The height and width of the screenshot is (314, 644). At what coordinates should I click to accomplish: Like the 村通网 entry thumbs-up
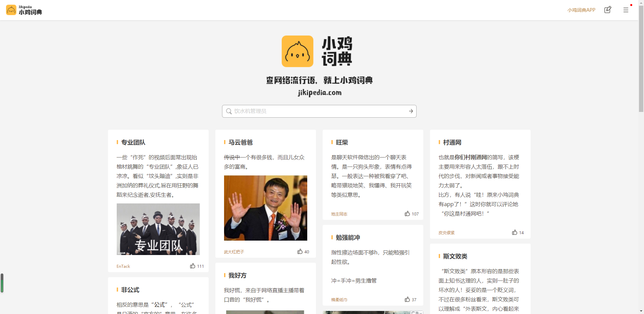pyautogui.click(x=515, y=232)
